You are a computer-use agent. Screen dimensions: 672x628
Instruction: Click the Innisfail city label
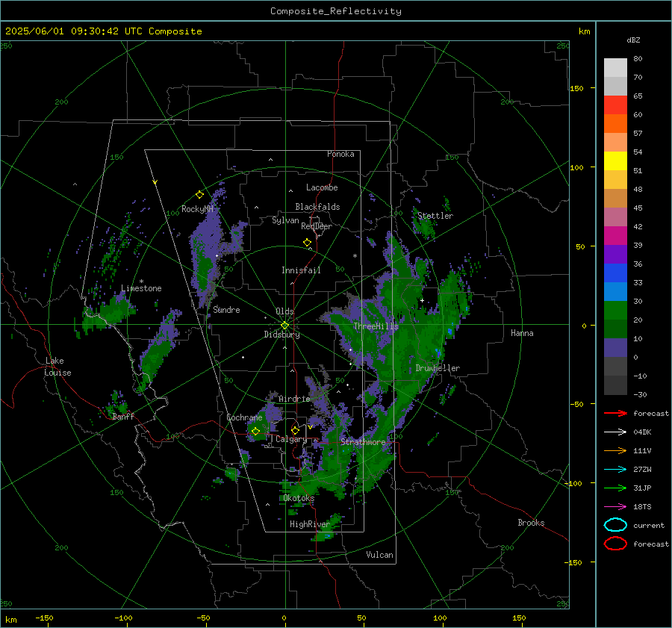click(301, 270)
